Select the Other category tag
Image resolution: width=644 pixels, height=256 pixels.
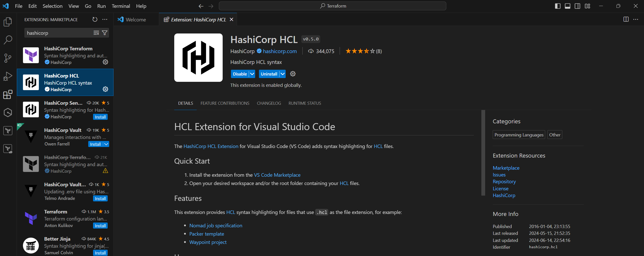(555, 135)
